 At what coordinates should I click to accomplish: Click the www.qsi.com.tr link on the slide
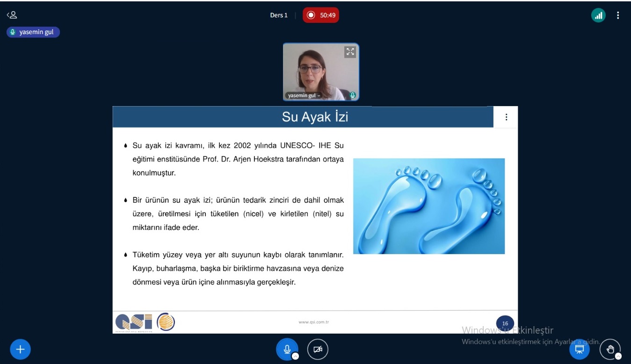[x=313, y=322]
